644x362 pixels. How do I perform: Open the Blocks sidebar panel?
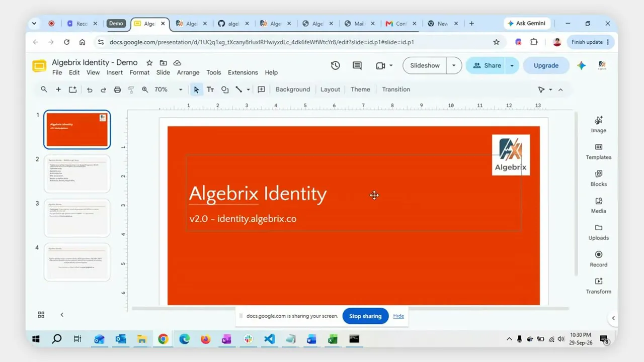coord(598,178)
